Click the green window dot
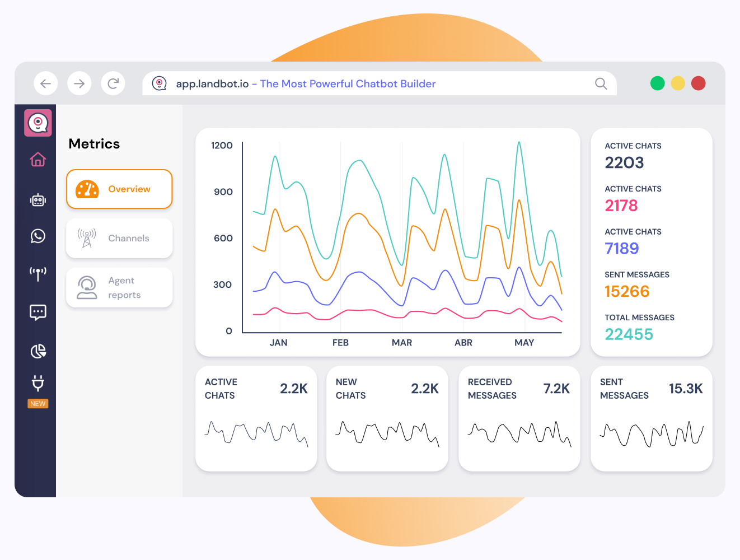This screenshot has width=740, height=560. click(658, 83)
